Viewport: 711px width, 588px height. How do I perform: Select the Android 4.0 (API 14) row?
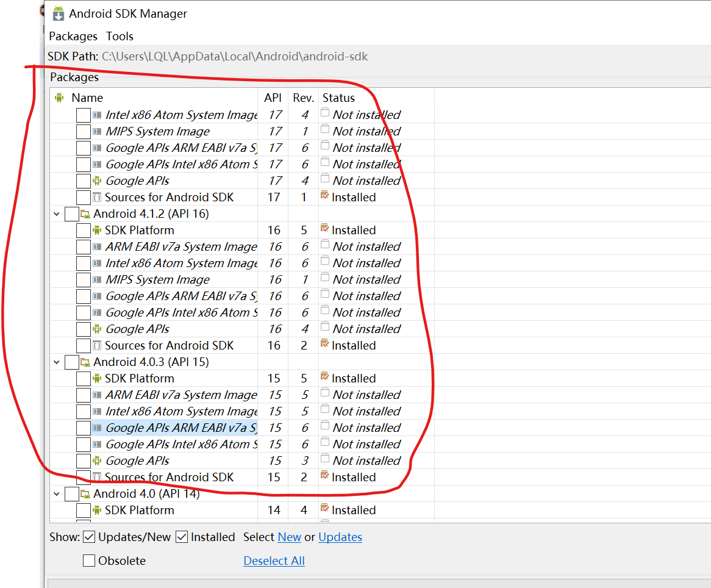click(x=146, y=493)
